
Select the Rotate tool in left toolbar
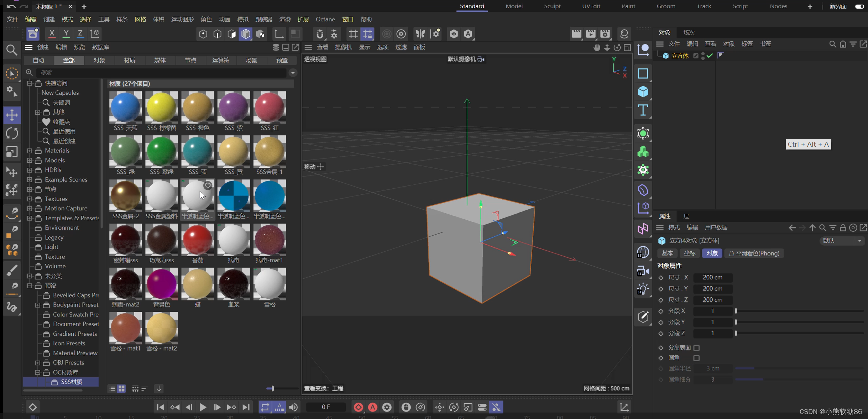pos(12,133)
